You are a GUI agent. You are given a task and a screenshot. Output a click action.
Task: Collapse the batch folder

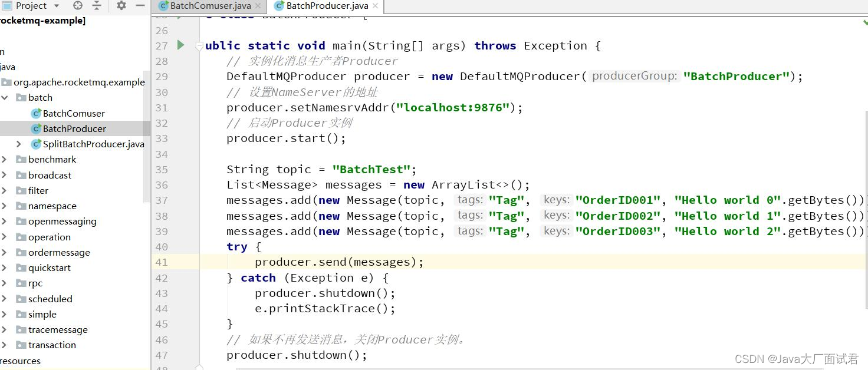pyautogui.click(x=5, y=98)
